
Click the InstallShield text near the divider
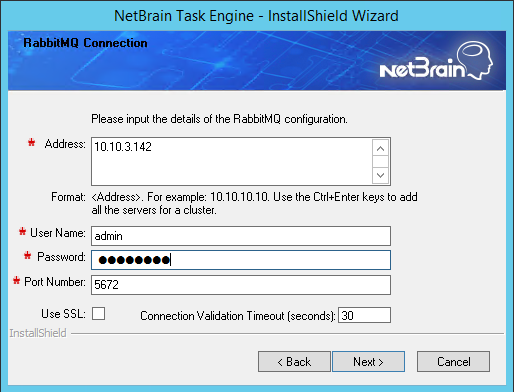click(38, 333)
